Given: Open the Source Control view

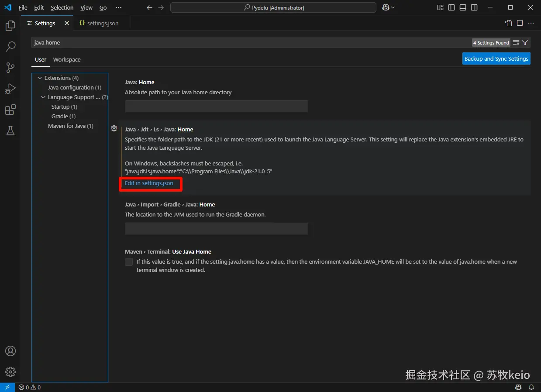Looking at the screenshot, I should coord(10,68).
